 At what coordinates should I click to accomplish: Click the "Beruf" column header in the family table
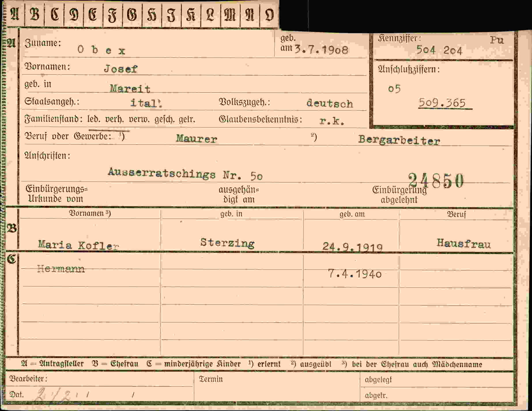(456, 214)
